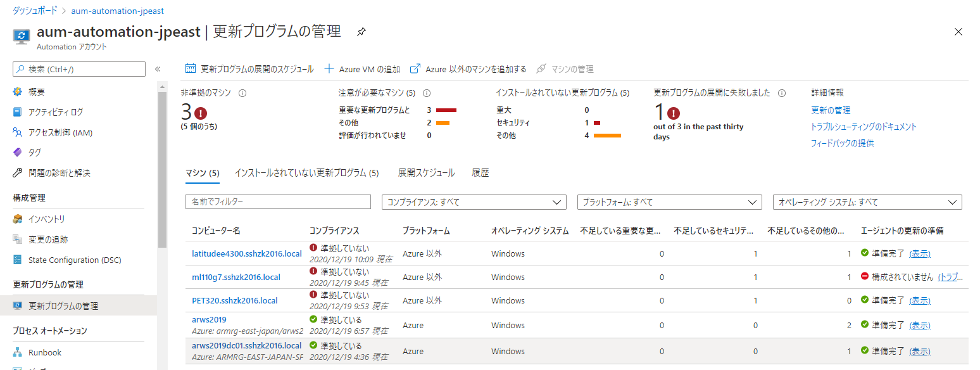Open machine arws2019dc01.sshzk2016.local
Screen dimensions: 980x370
(x=247, y=345)
